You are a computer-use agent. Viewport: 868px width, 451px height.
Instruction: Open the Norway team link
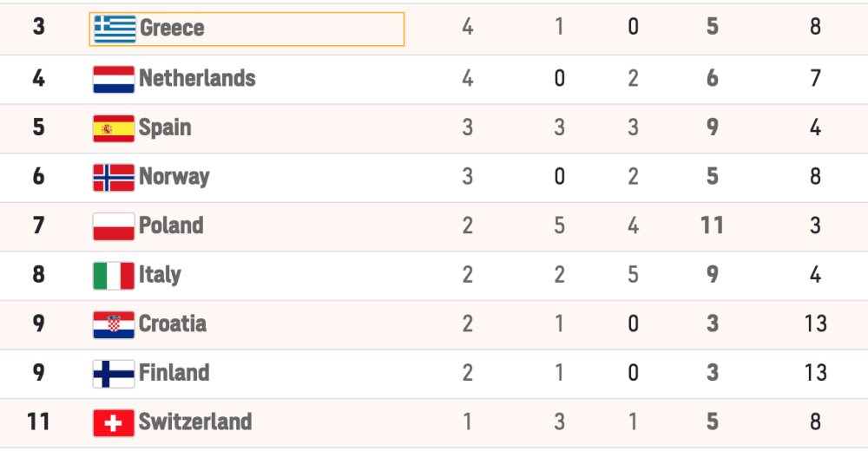[174, 177]
